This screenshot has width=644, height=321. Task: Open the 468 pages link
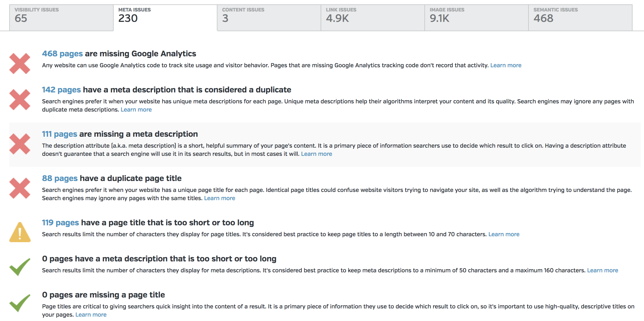click(x=62, y=54)
